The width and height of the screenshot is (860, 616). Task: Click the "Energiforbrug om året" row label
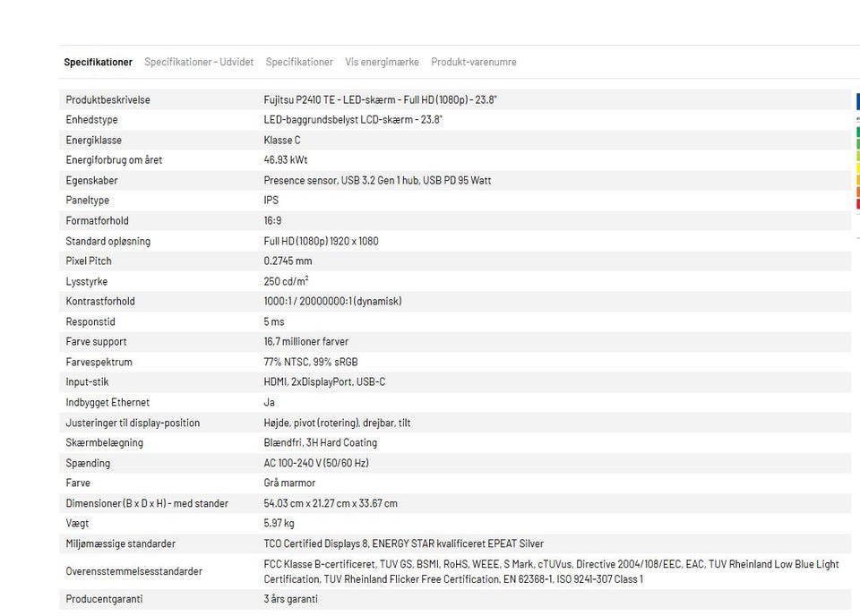pyautogui.click(x=114, y=160)
